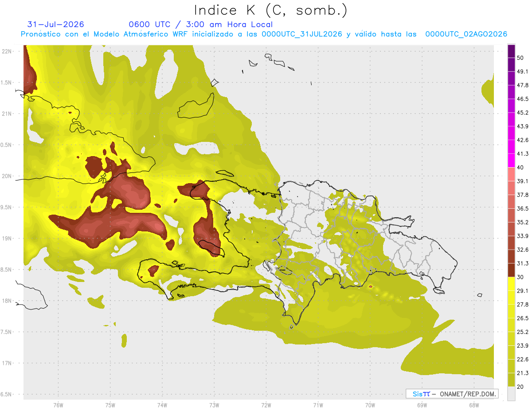The width and height of the screenshot is (532, 411).
Task: Click the '22.6' color bar label
Action: pos(523,360)
